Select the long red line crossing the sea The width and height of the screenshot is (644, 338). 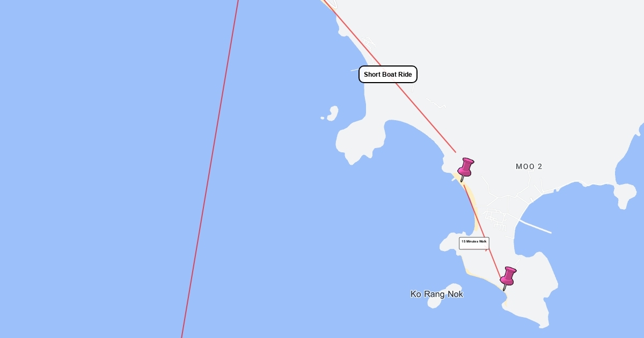210,169
